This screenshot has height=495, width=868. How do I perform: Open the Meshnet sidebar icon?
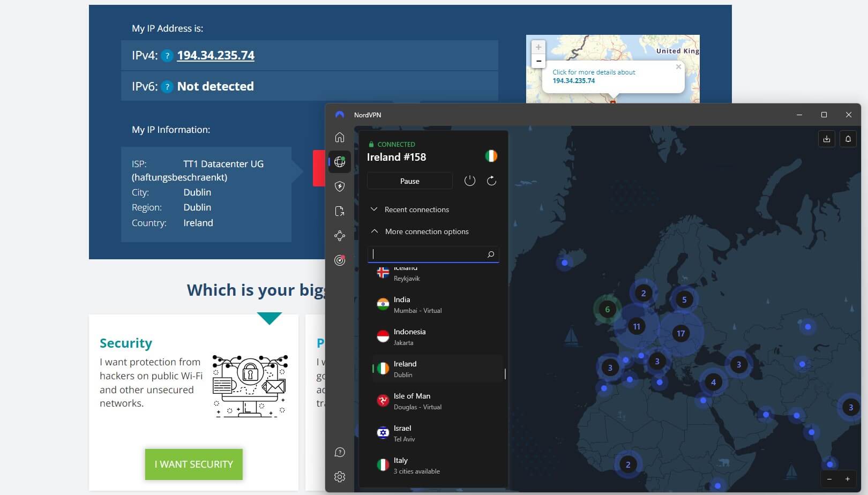(x=340, y=236)
